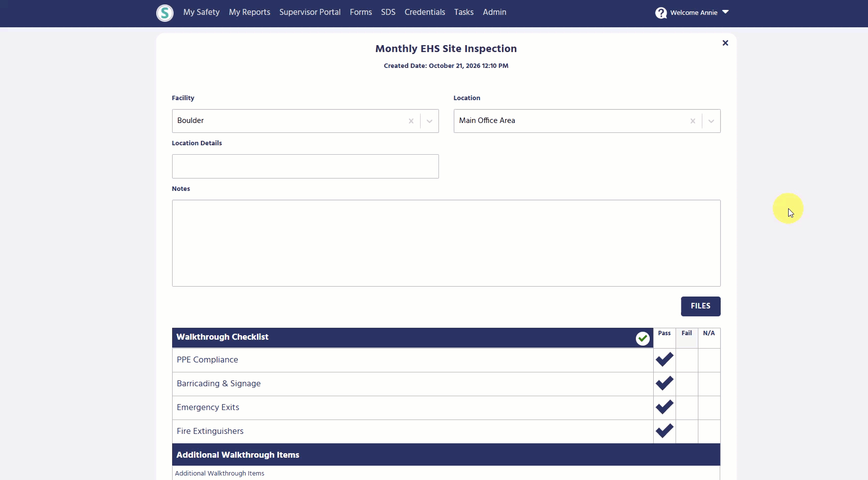Image resolution: width=868 pixels, height=480 pixels.
Task: Navigate to SDS
Action: coord(388,12)
